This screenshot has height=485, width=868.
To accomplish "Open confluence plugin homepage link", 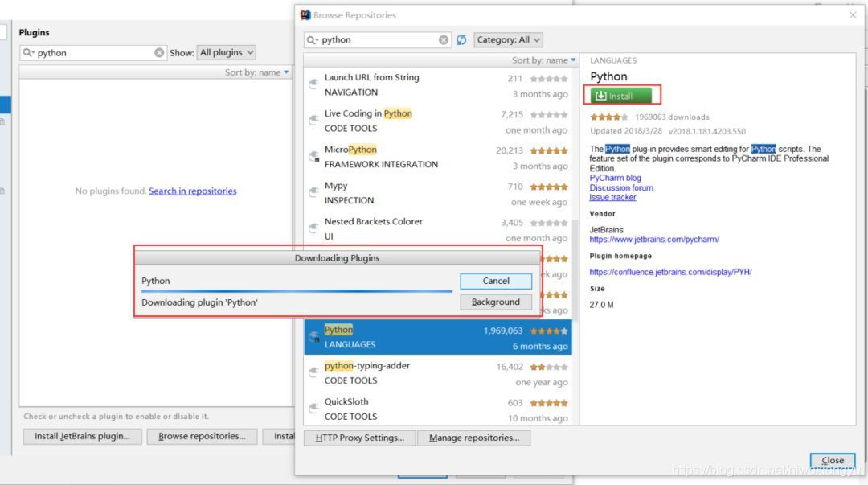I will coord(670,272).
